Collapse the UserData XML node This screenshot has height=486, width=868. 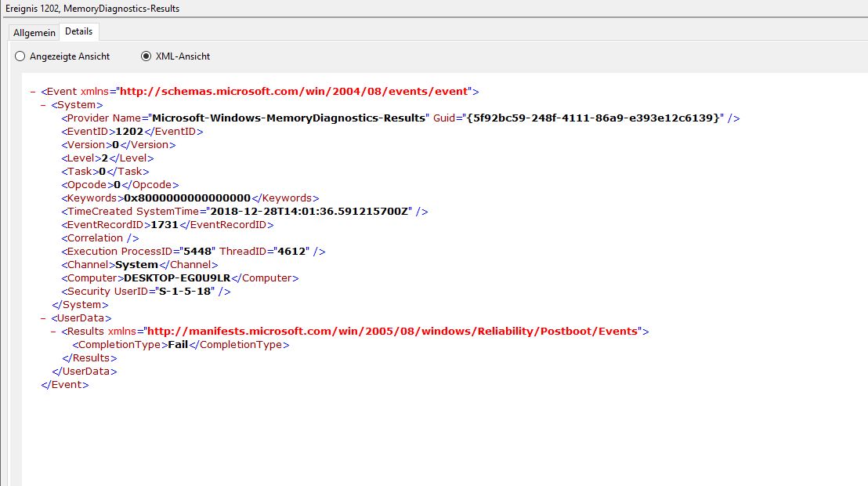coord(43,318)
